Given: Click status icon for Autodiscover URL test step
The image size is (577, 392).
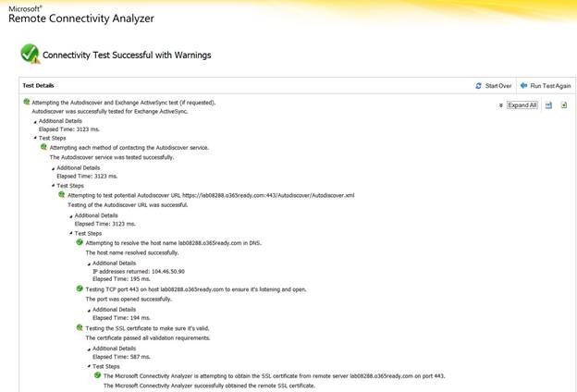Looking at the screenshot, I should (61, 194).
